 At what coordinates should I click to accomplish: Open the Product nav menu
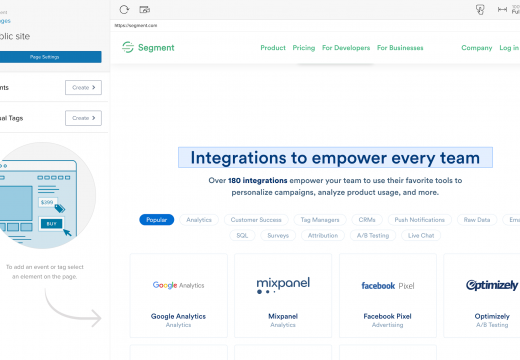(x=273, y=48)
